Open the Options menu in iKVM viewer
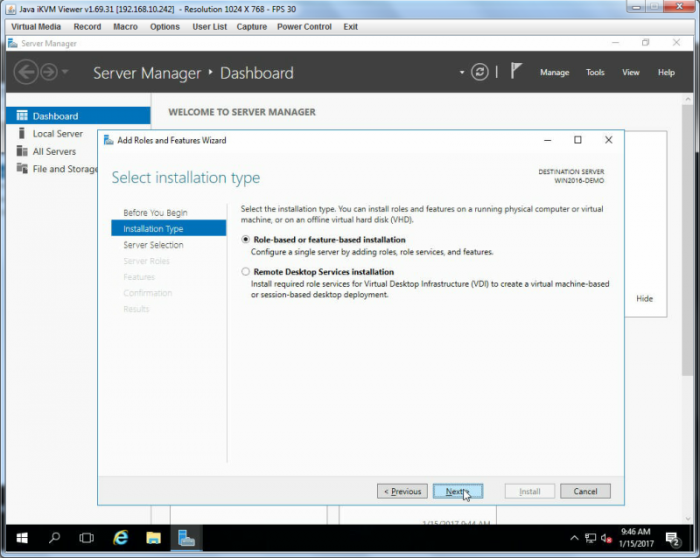Screen dimensions: 700x558 [x=165, y=27]
